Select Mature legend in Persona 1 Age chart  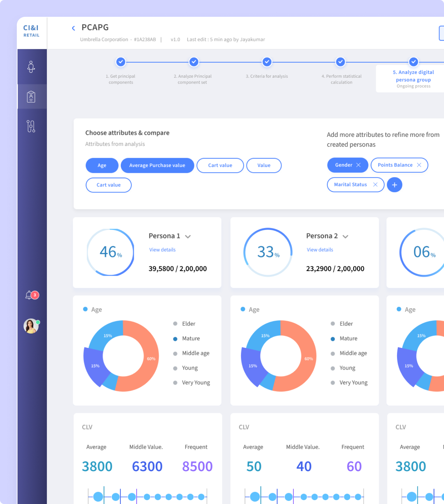(187, 338)
